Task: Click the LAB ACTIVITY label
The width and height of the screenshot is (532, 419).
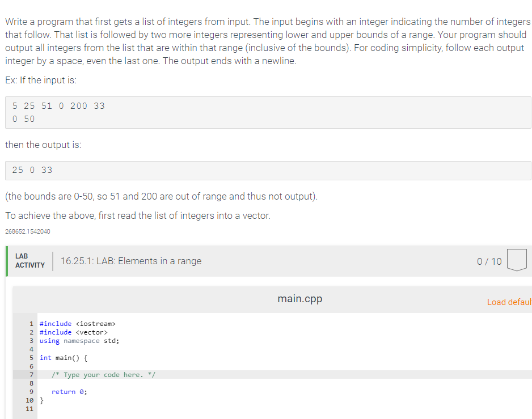Action: [30, 261]
